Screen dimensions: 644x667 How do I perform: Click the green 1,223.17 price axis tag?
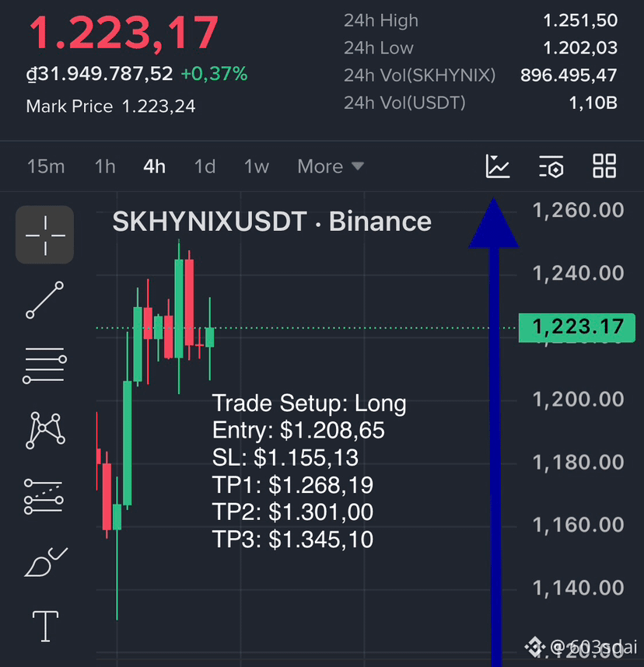577,327
